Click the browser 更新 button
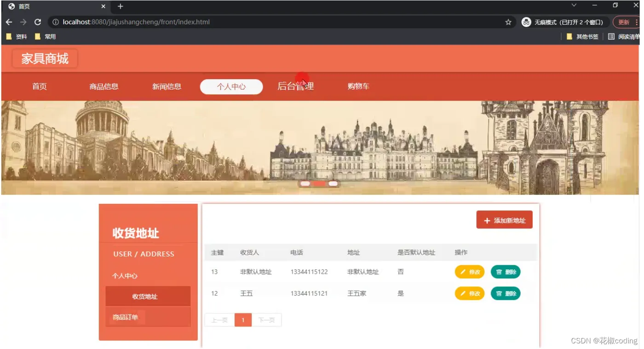The image size is (644, 349). 626,22
